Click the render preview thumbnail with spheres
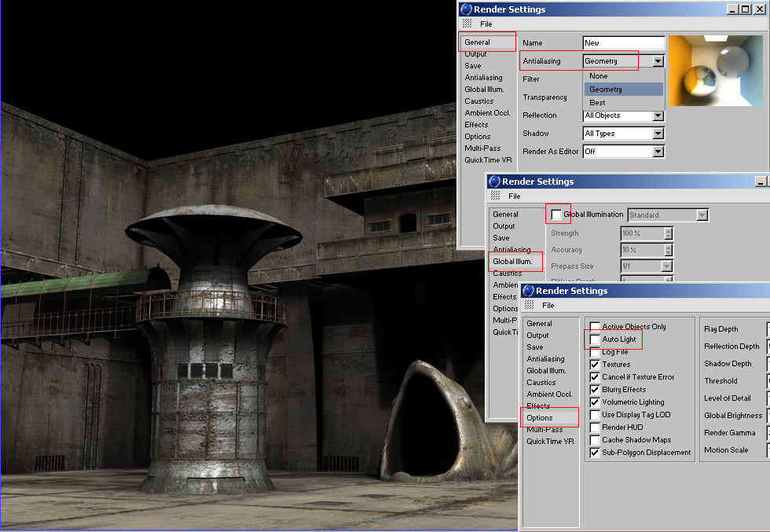 pyautogui.click(x=716, y=71)
